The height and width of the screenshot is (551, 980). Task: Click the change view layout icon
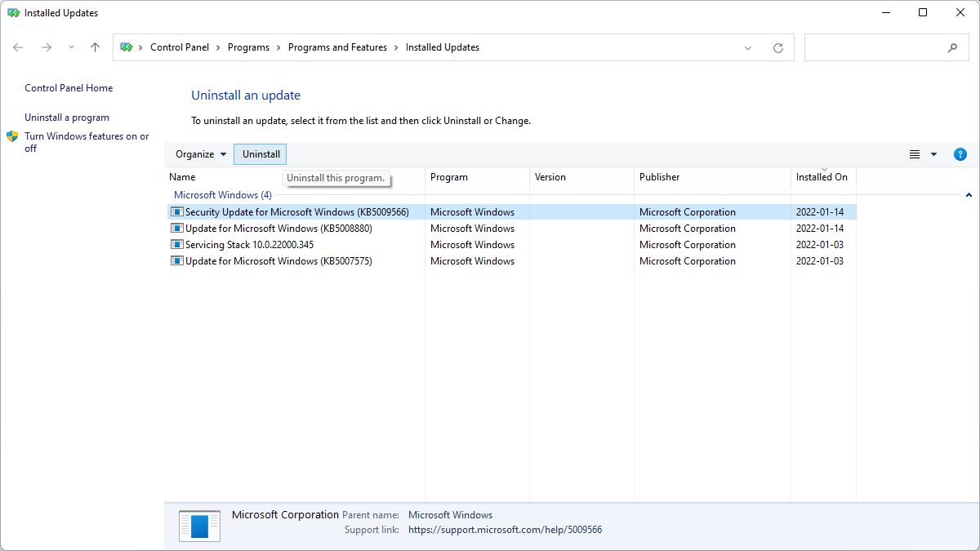pyautogui.click(x=915, y=154)
